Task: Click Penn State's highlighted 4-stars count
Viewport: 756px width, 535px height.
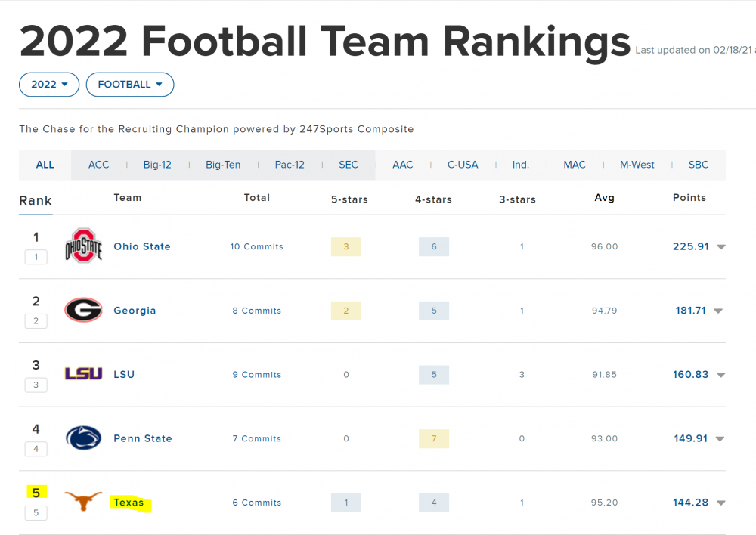Action: (x=434, y=438)
